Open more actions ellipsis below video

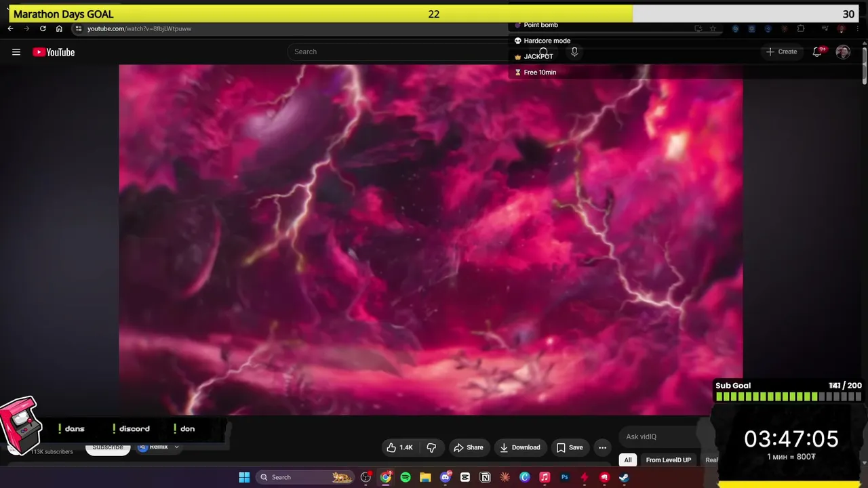602,447
